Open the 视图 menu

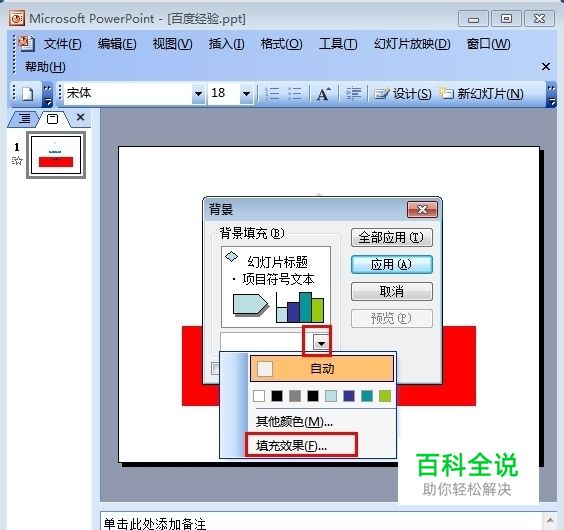coord(172,44)
